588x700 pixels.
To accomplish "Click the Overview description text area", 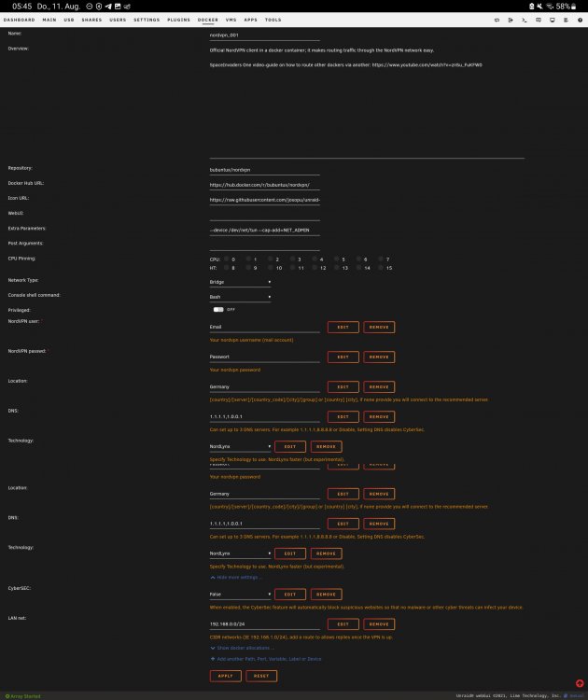I will click(x=367, y=102).
